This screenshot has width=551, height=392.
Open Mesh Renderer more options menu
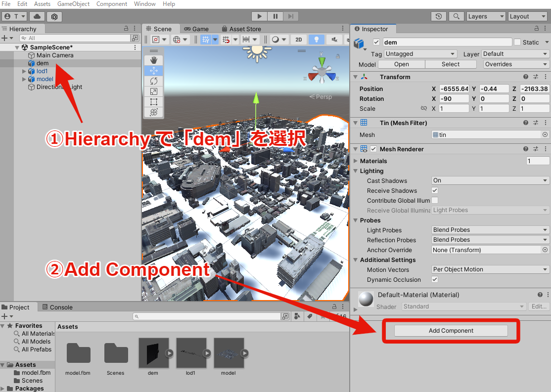click(546, 149)
